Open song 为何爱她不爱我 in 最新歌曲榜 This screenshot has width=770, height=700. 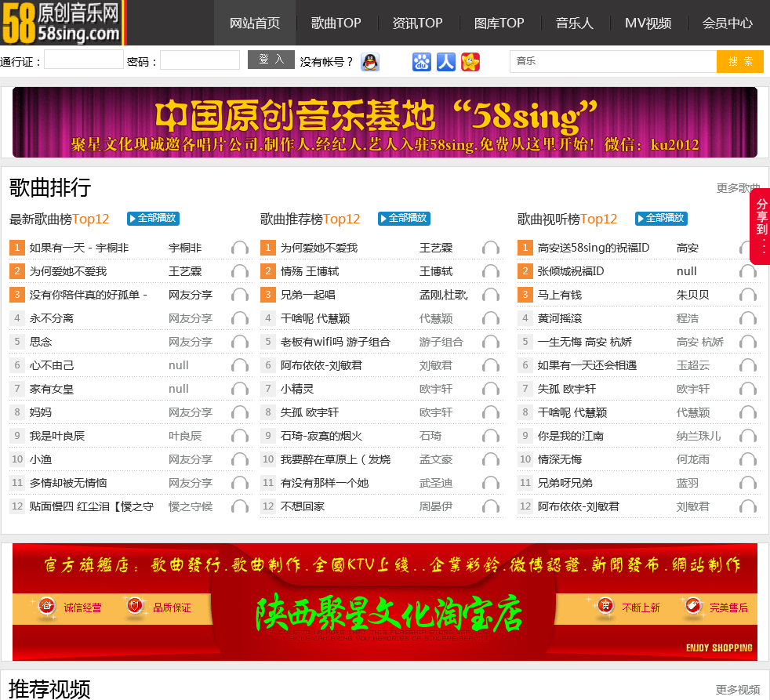(67, 271)
